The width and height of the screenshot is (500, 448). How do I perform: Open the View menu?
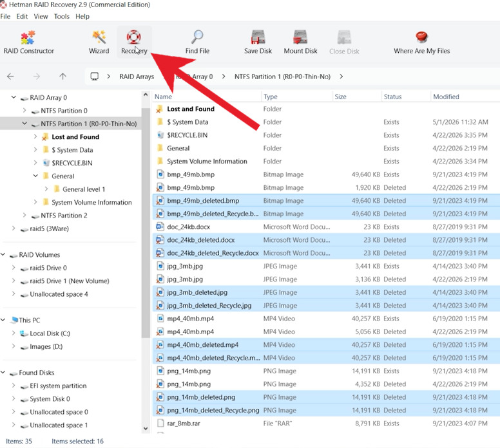[41, 16]
